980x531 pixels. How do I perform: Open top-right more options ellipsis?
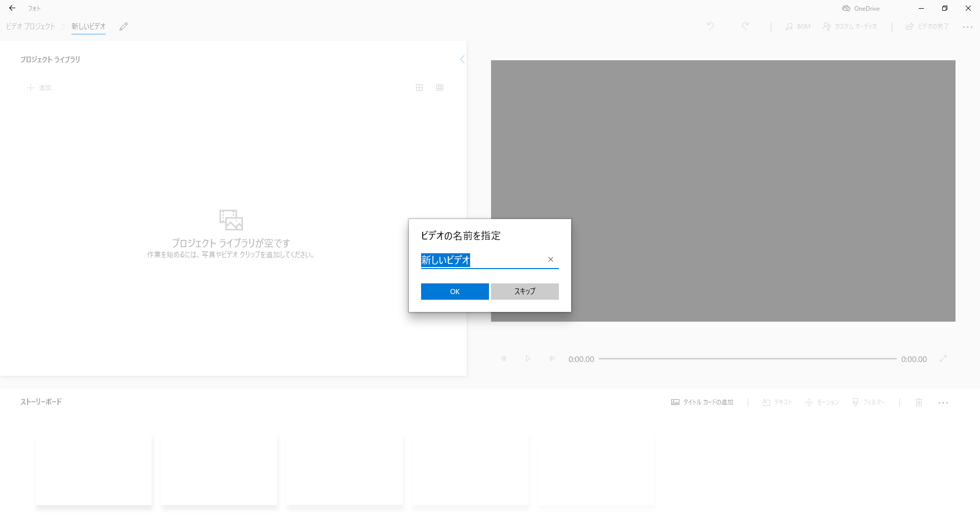(968, 27)
